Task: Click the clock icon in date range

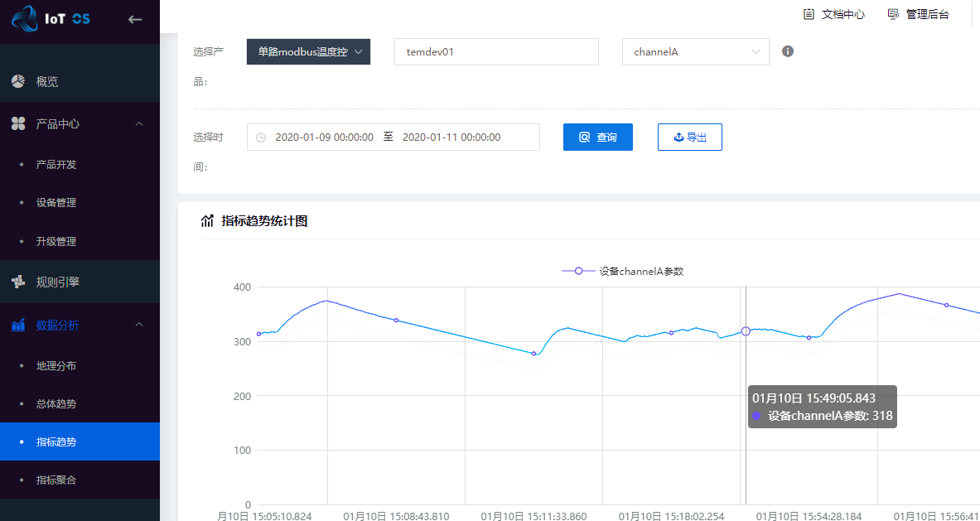Action: tap(261, 137)
